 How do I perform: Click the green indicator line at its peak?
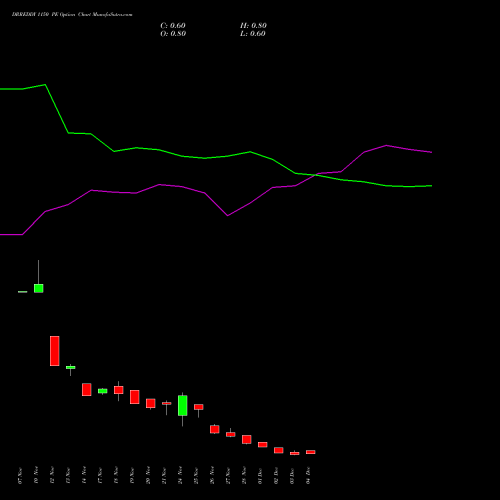click(x=45, y=85)
